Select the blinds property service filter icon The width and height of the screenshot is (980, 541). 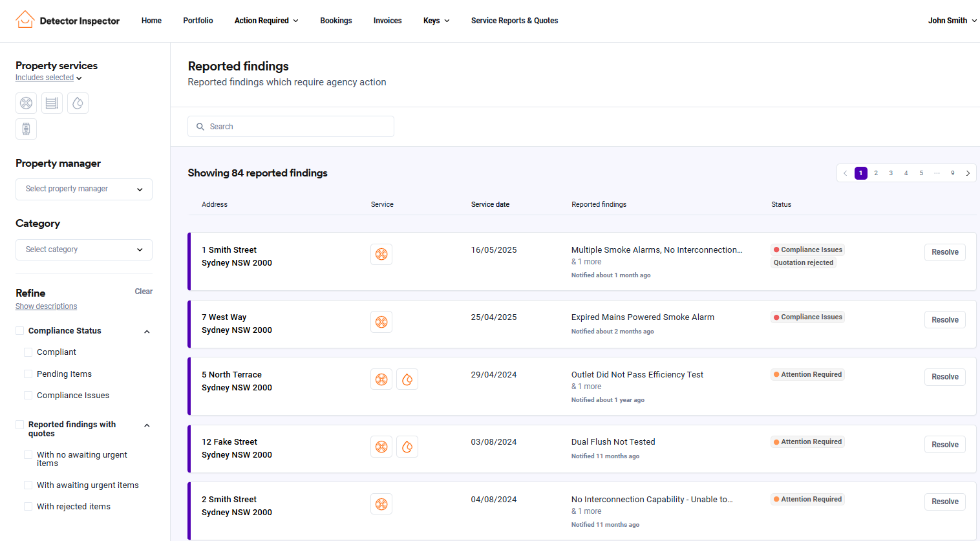pos(52,103)
